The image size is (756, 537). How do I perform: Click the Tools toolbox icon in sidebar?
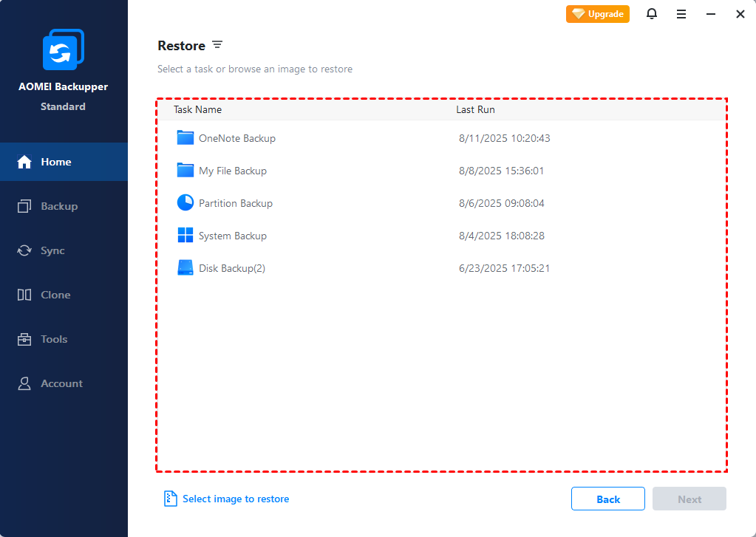24,339
